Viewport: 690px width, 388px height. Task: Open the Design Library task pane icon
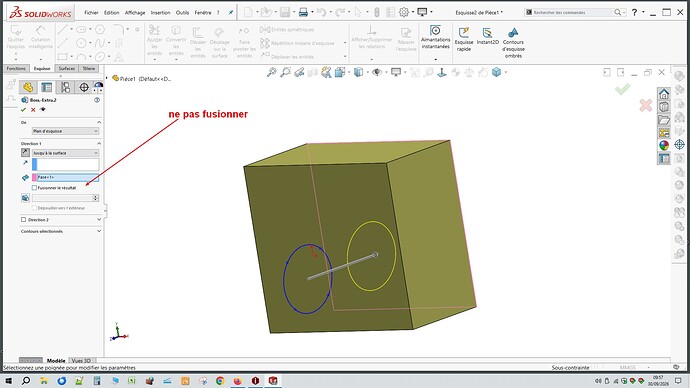[664, 106]
